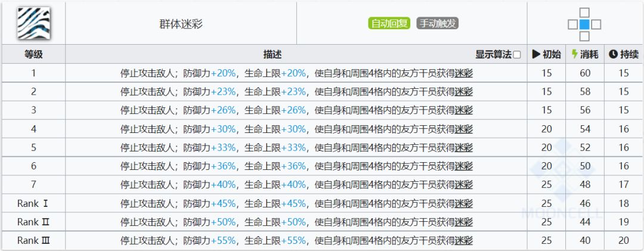Click the 52 cost value in level 5 row

(585, 148)
